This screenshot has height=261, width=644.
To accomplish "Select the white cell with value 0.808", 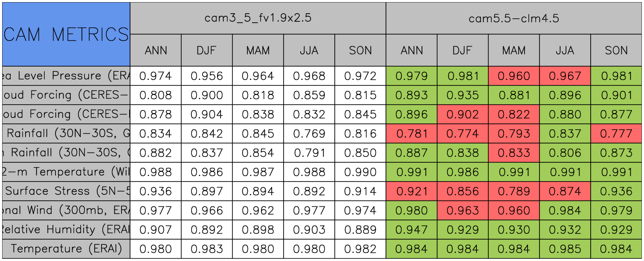I will [x=156, y=95].
